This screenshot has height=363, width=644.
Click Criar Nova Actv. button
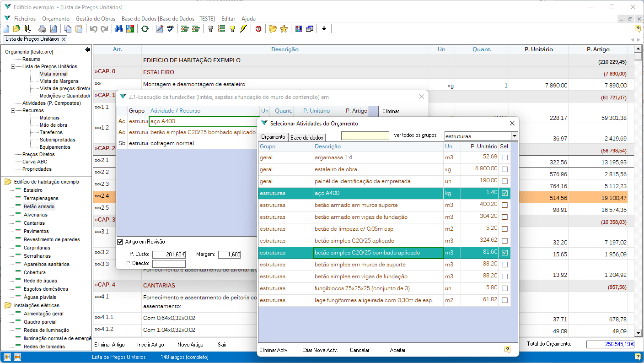tap(320, 350)
